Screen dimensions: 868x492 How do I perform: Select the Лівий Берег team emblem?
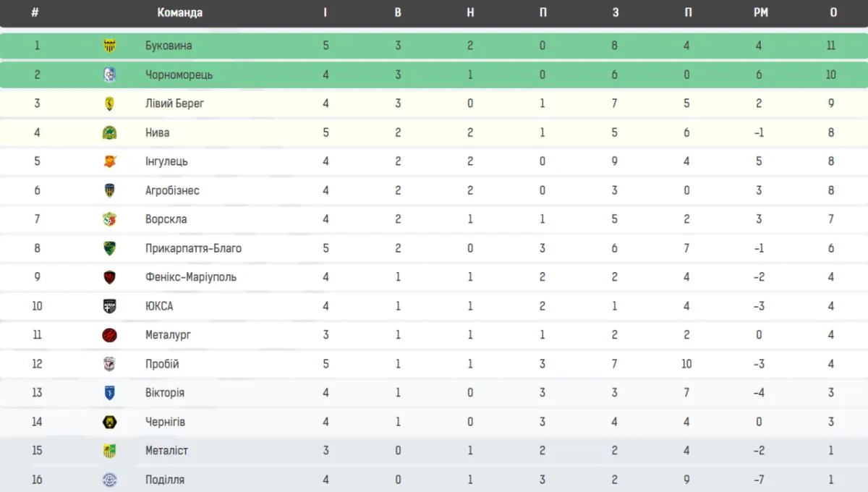coord(110,103)
